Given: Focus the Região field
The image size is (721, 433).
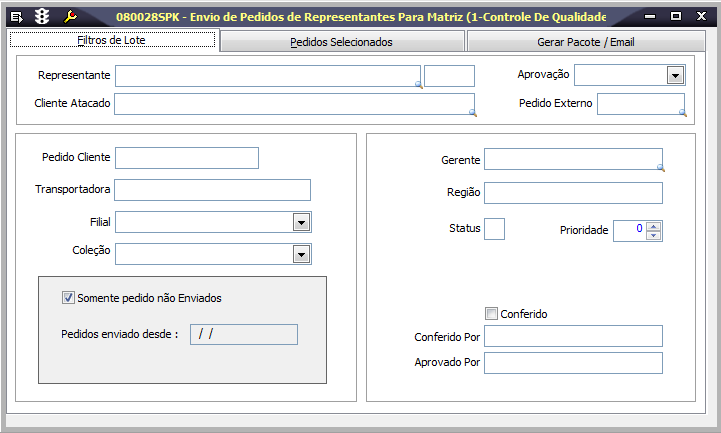Looking at the screenshot, I should tap(573, 193).
